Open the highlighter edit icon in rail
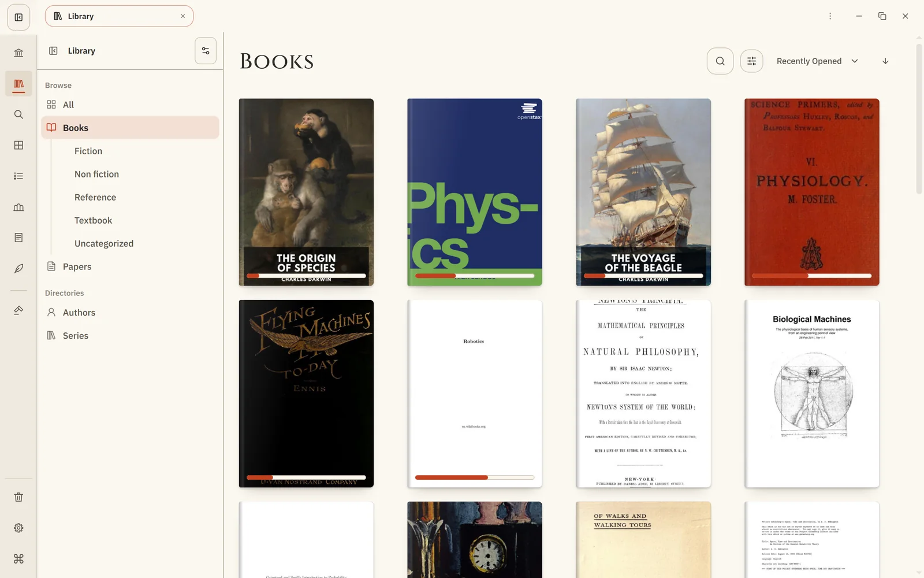Screen dimensions: 924x578 point(18,310)
